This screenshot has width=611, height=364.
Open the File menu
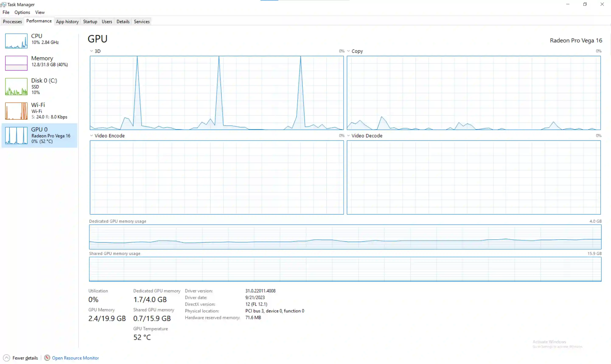(6, 12)
